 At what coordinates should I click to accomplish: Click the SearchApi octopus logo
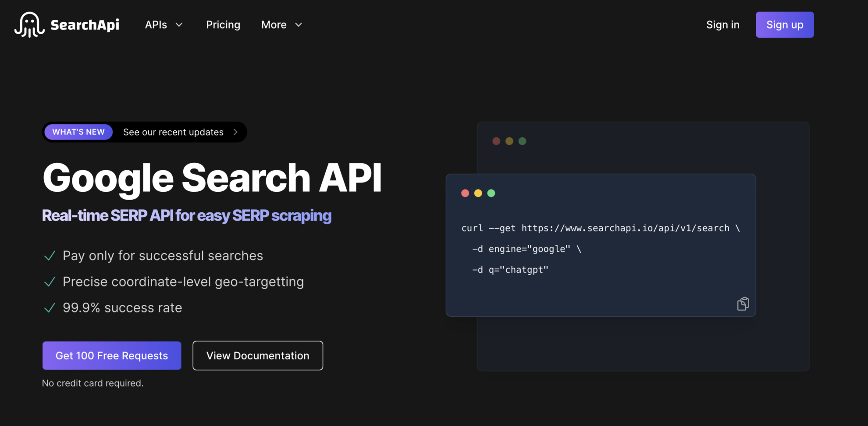(x=28, y=25)
